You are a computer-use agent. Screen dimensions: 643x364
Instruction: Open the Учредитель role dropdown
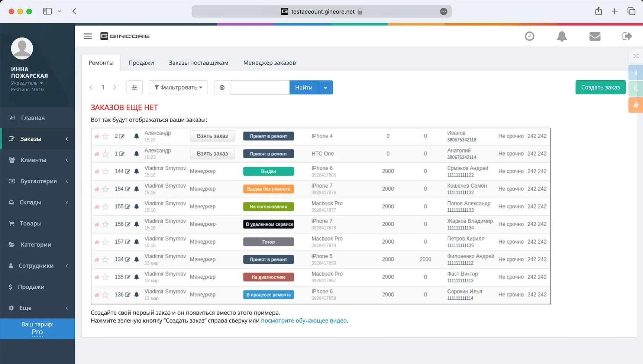coord(27,83)
